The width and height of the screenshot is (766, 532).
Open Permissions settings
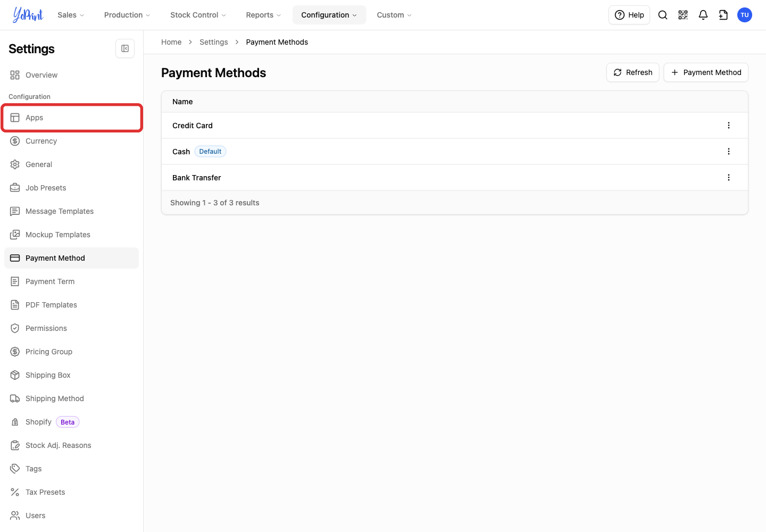(71, 328)
